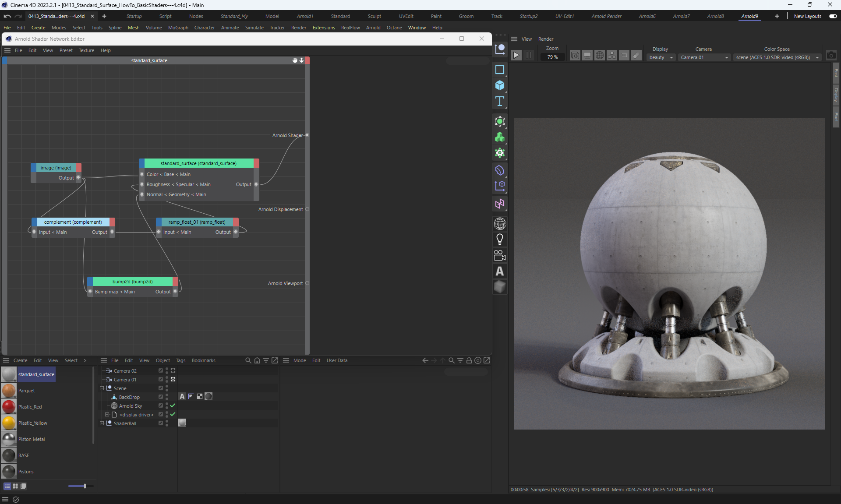841x504 pixels.
Task: Open the Camera 01 dropdown
Action: click(704, 57)
